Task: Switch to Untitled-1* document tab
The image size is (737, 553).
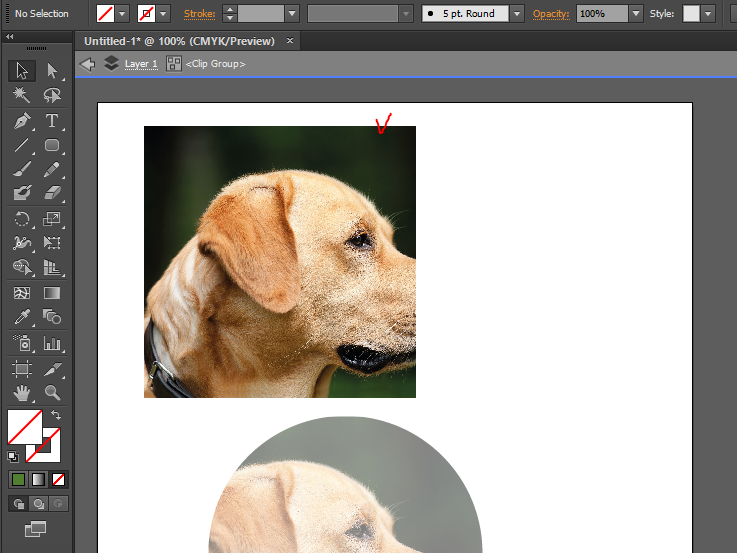Action: (179, 41)
